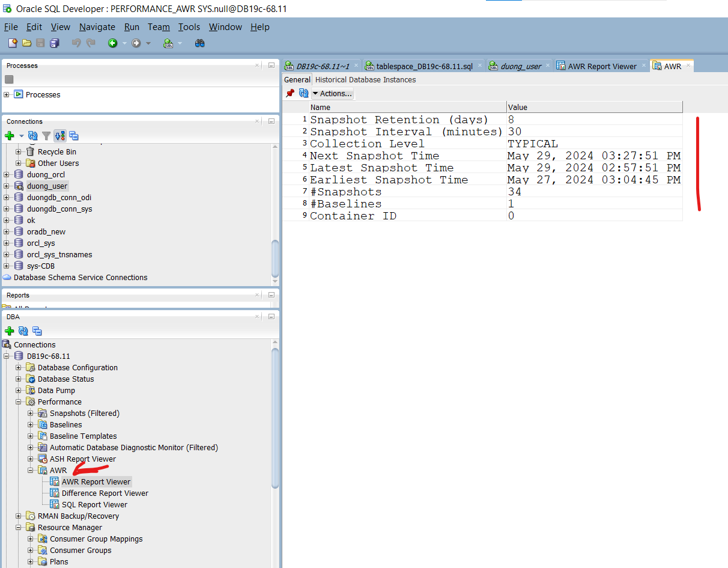Open dropdown next to New Connection plus

tap(21, 136)
